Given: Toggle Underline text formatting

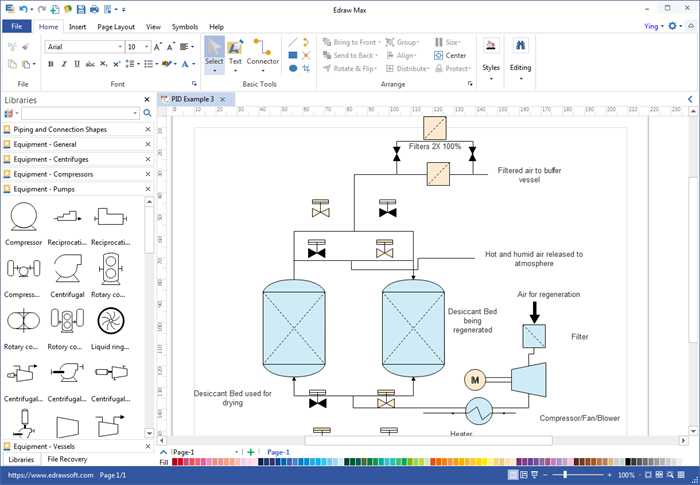Looking at the screenshot, I should coord(77,64).
